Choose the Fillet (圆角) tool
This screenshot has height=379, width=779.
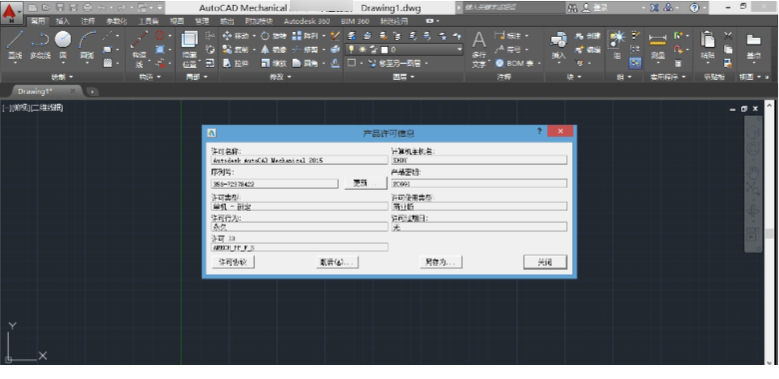pyautogui.click(x=305, y=63)
